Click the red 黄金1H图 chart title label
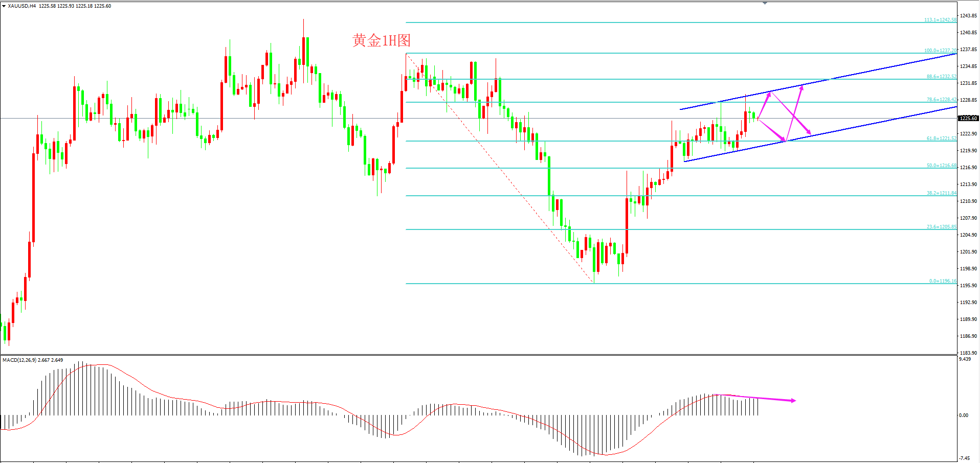Screen dimensions: 980x463 [x=382, y=40]
